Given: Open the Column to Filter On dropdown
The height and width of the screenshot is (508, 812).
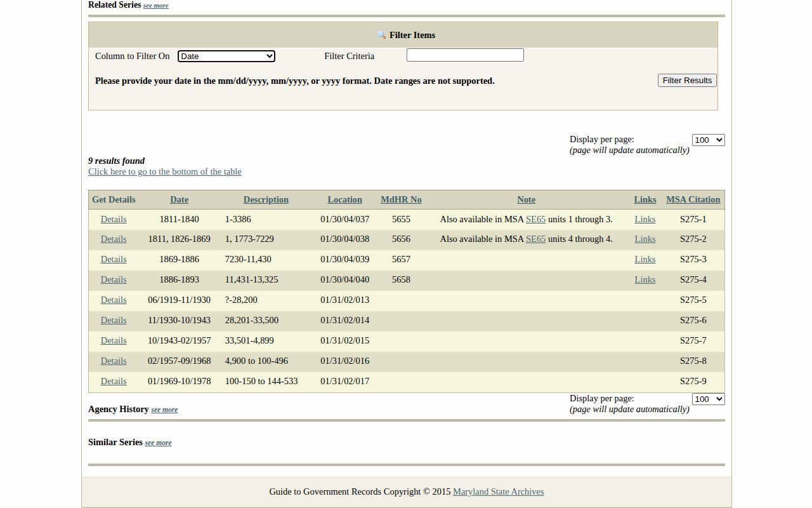Looking at the screenshot, I should [226, 56].
